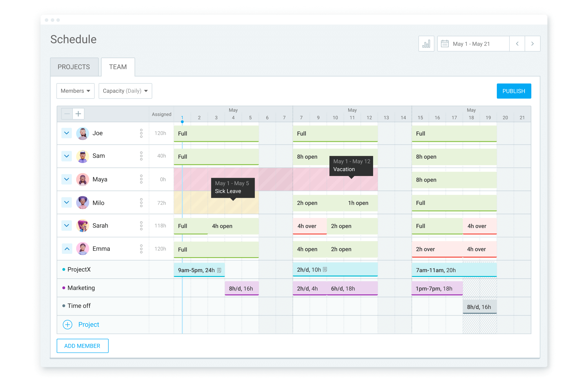Go to previous date range arrow
This screenshot has width=588, height=381.
click(517, 44)
